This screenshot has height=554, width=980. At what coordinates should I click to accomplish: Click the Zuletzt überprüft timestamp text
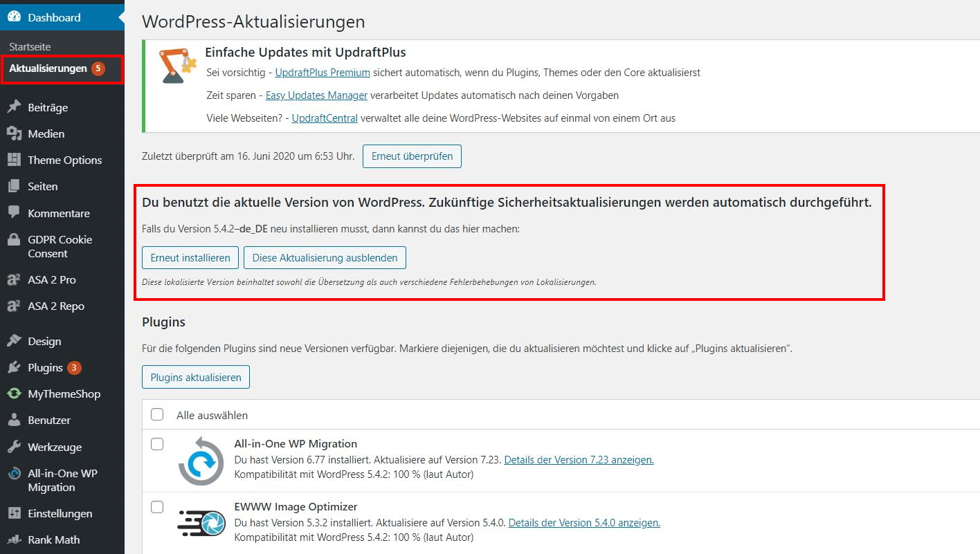coord(248,156)
